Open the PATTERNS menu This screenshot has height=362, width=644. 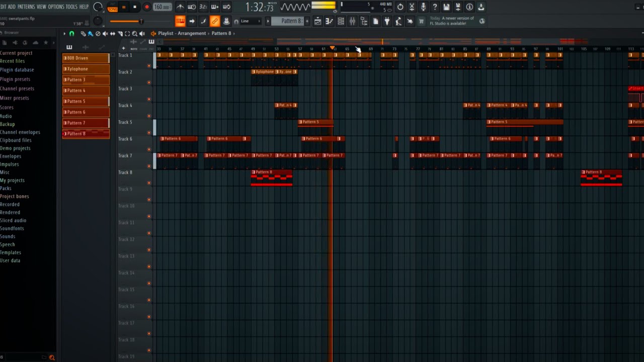coord(26,7)
